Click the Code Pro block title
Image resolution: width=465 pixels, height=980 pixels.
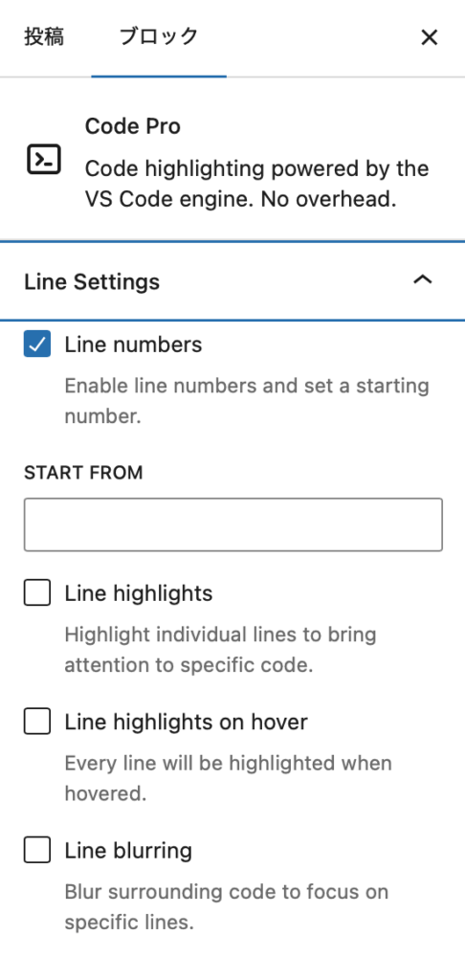(132, 126)
